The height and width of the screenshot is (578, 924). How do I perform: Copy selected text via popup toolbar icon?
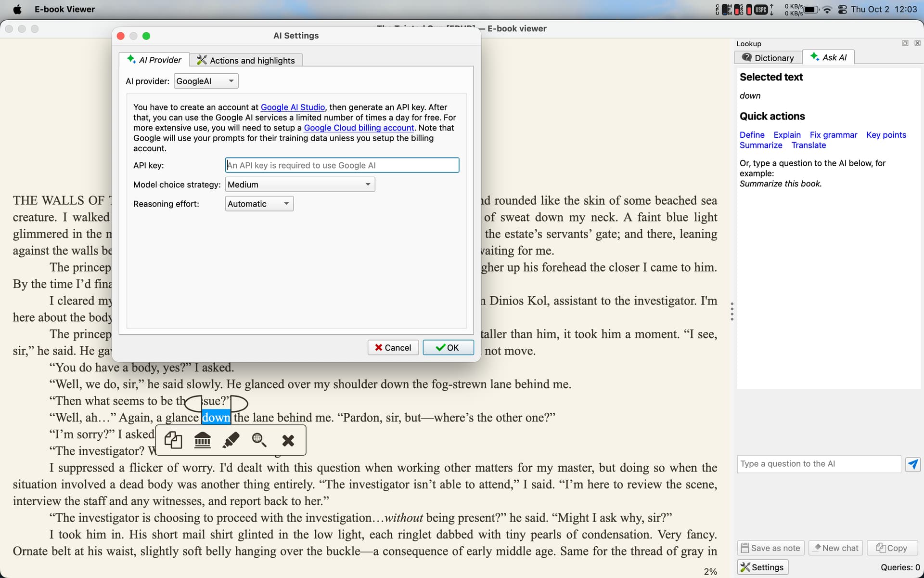173,440
